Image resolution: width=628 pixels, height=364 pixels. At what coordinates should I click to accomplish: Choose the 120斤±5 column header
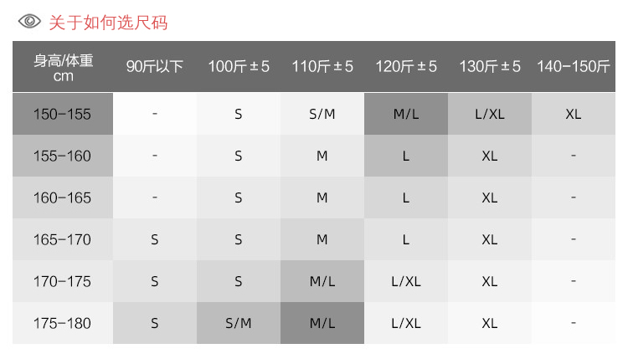(406, 67)
